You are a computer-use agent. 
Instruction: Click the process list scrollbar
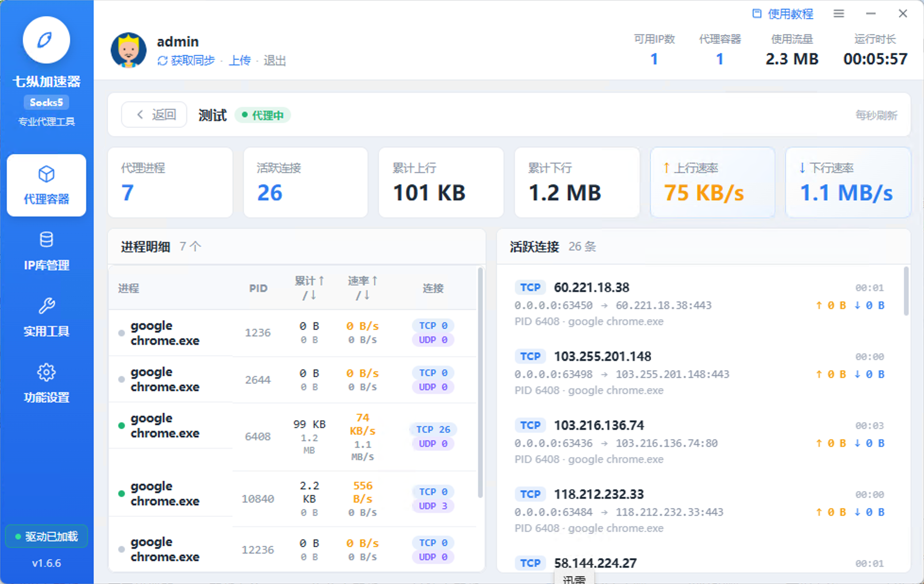pos(480,383)
